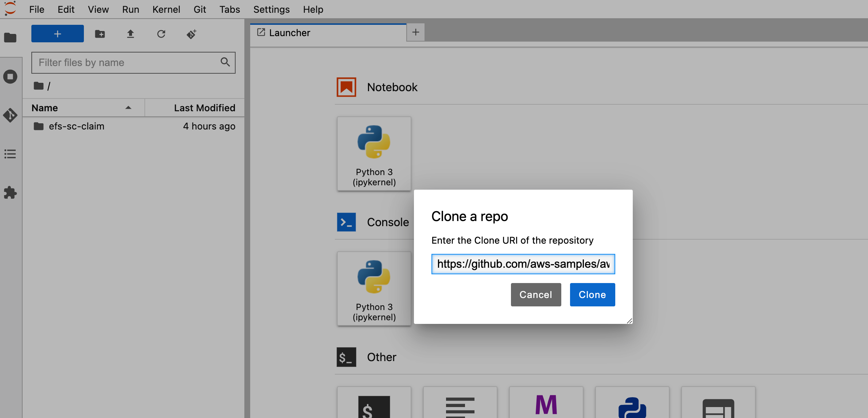Cancel the Clone a repo dialog
Viewport: 868px width, 418px height.
[x=536, y=295]
